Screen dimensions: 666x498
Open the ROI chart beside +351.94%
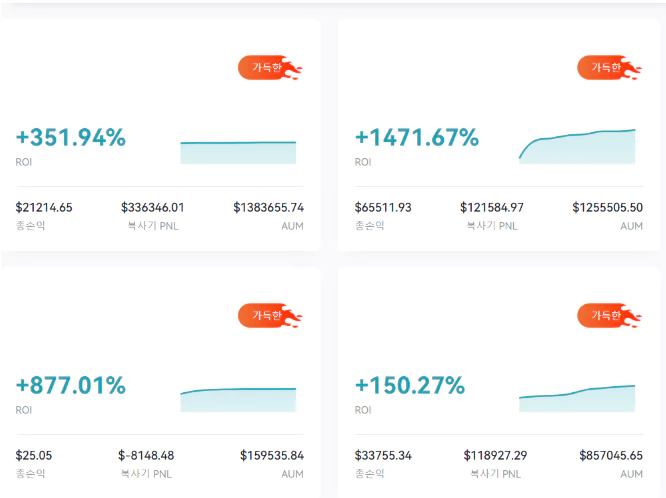click(x=238, y=151)
